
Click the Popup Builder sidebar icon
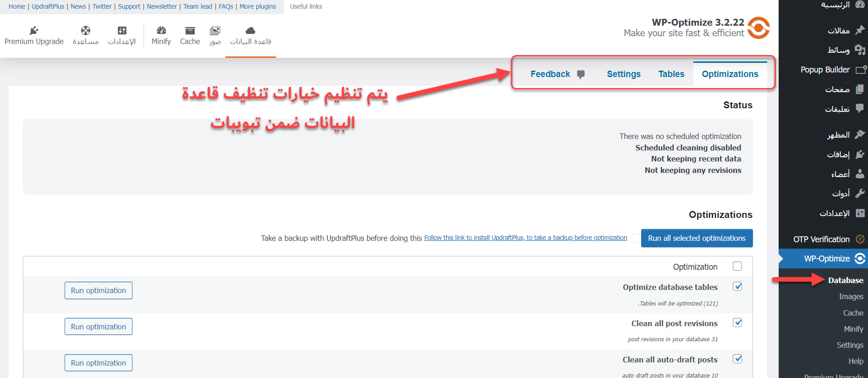pyautogui.click(x=861, y=70)
